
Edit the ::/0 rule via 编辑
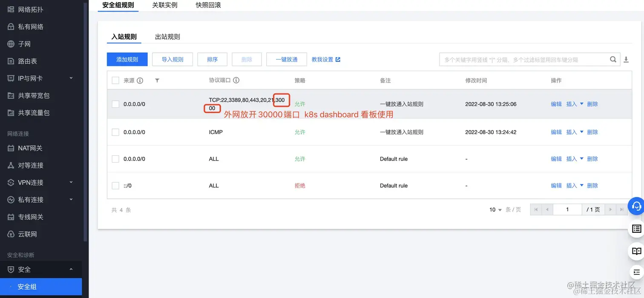click(556, 186)
